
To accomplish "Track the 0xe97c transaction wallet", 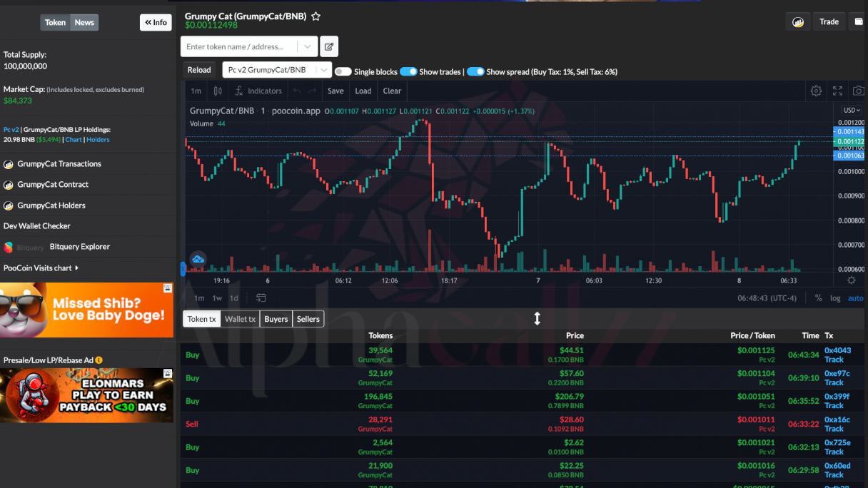I will point(834,382).
